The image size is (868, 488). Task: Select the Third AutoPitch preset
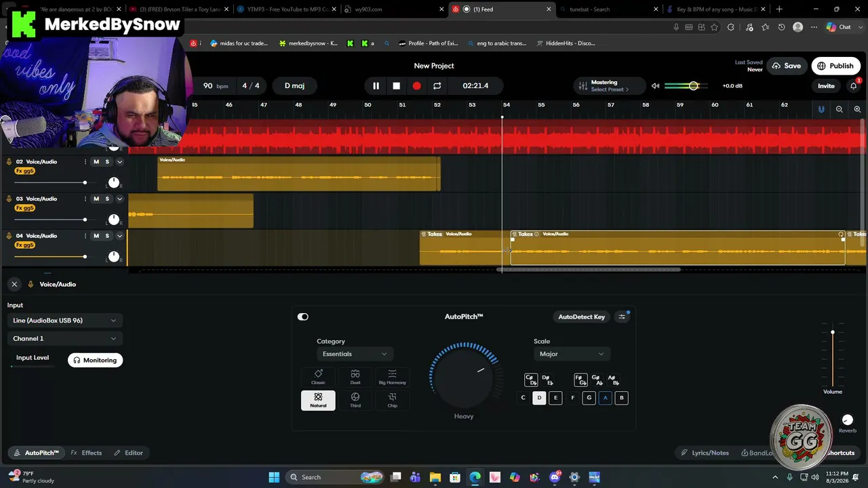pos(355,400)
